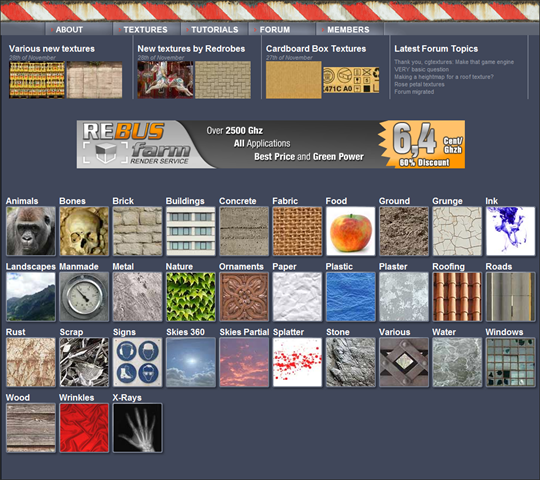
Task: Open the herringbone paving texture thumbnail
Action: tap(223, 80)
